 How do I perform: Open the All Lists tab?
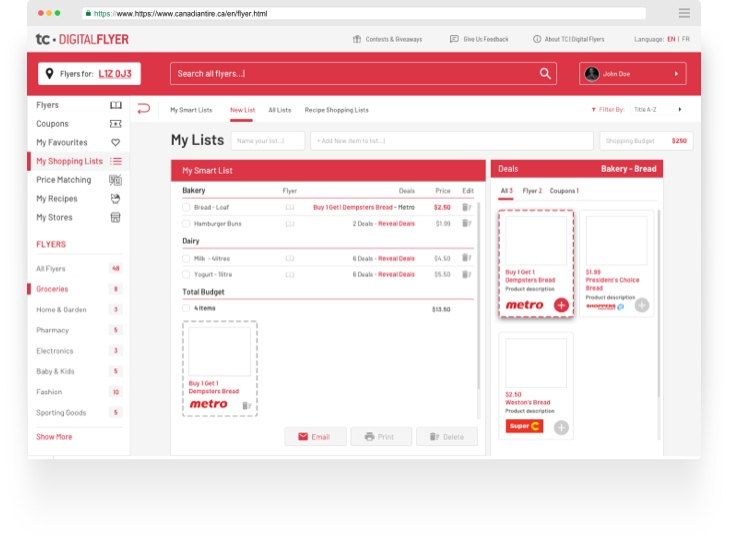[280, 110]
